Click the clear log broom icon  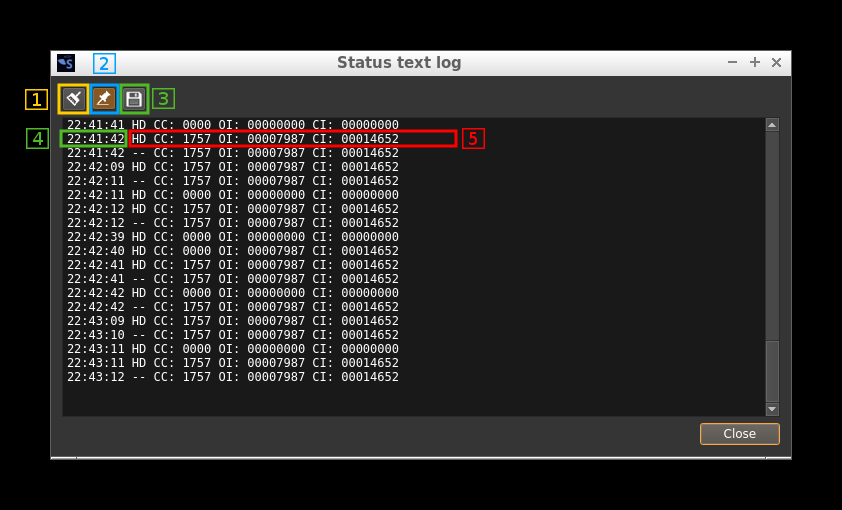[x=73, y=99]
